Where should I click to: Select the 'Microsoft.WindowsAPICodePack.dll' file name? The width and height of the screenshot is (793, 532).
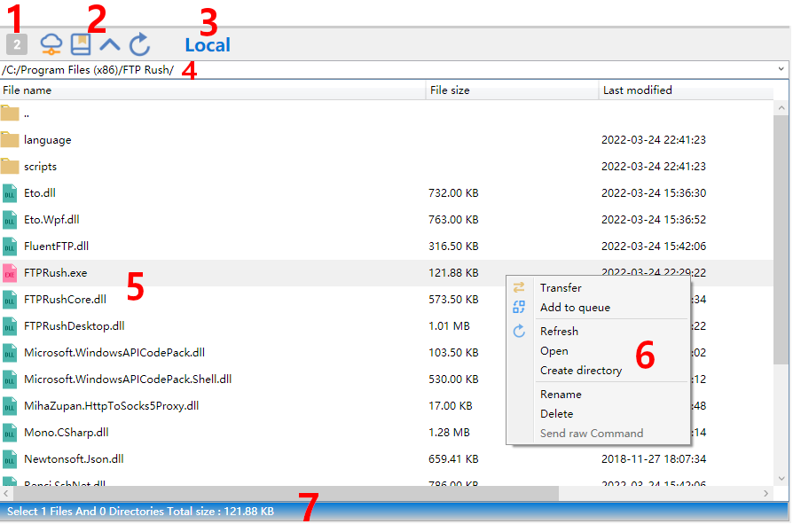pos(114,353)
